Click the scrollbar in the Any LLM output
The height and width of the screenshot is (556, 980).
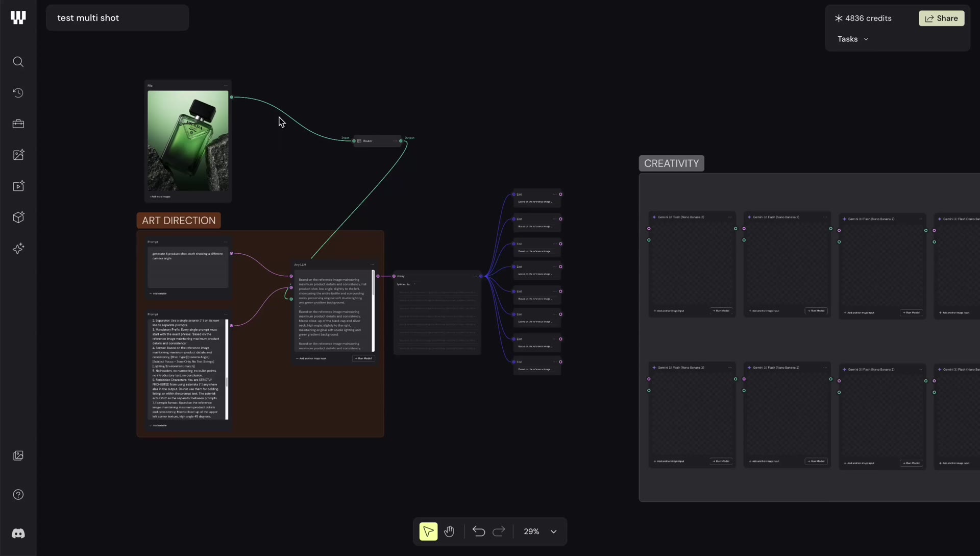(x=373, y=310)
